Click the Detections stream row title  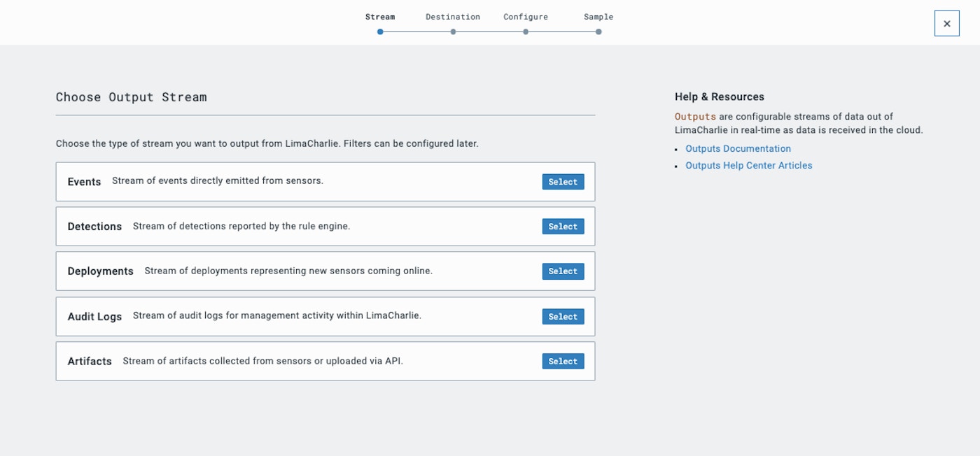point(94,227)
